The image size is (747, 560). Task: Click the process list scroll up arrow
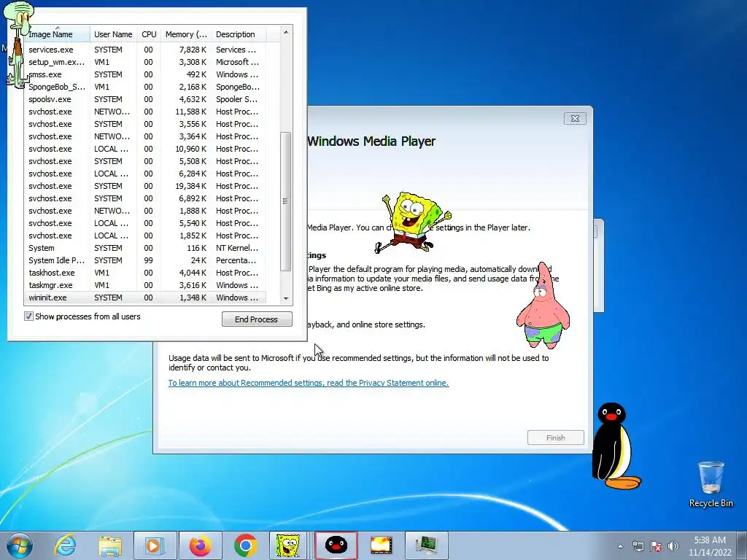(x=286, y=32)
